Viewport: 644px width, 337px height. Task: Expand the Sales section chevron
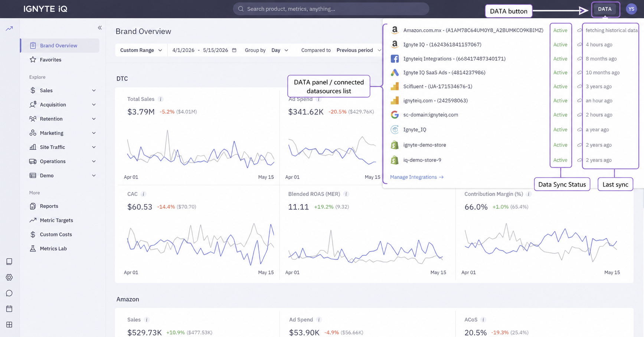(94, 90)
